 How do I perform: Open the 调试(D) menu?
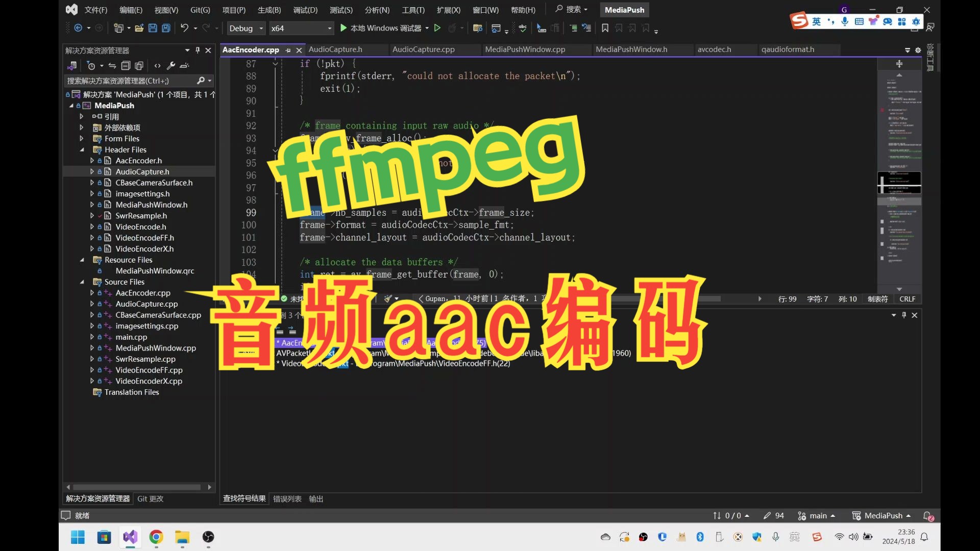305,10
